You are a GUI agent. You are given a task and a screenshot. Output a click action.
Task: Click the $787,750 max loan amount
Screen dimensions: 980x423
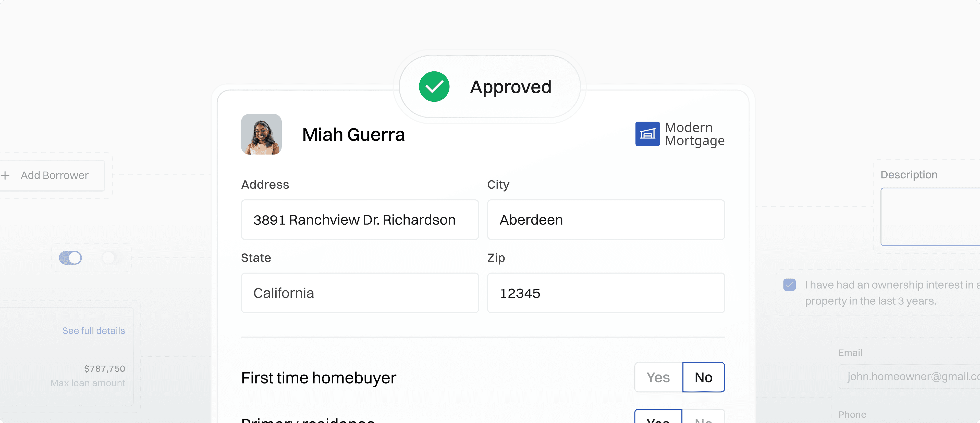[105, 369]
